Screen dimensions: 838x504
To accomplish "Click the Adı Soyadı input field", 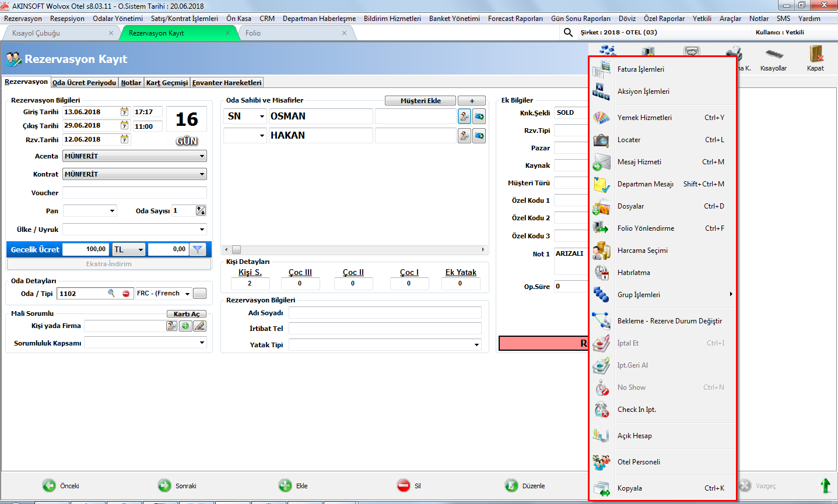I will pyautogui.click(x=385, y=313).
